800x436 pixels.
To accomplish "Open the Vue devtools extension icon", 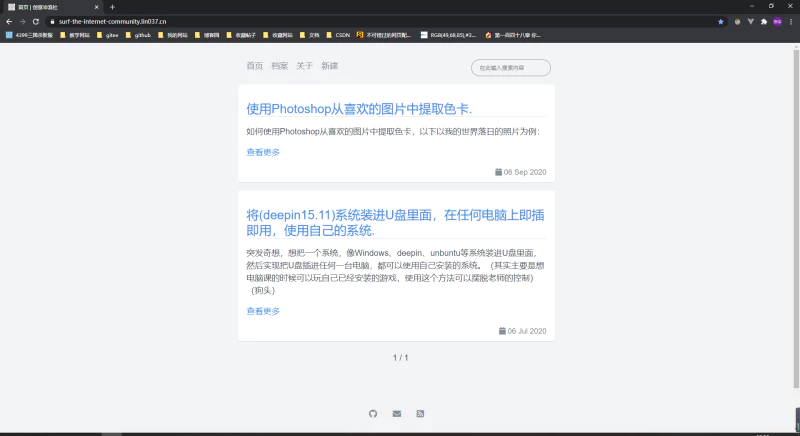I will pos(751,21).
